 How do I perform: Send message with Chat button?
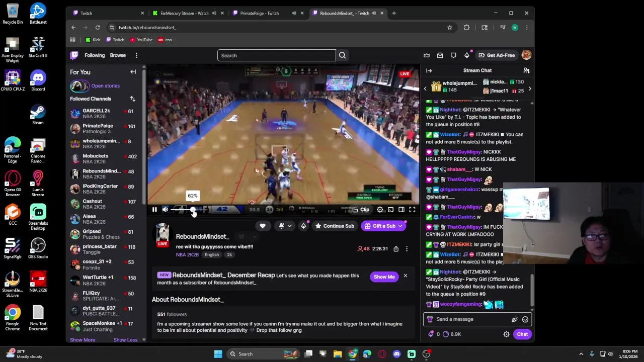pyautogui.click(x=522, y=334)
